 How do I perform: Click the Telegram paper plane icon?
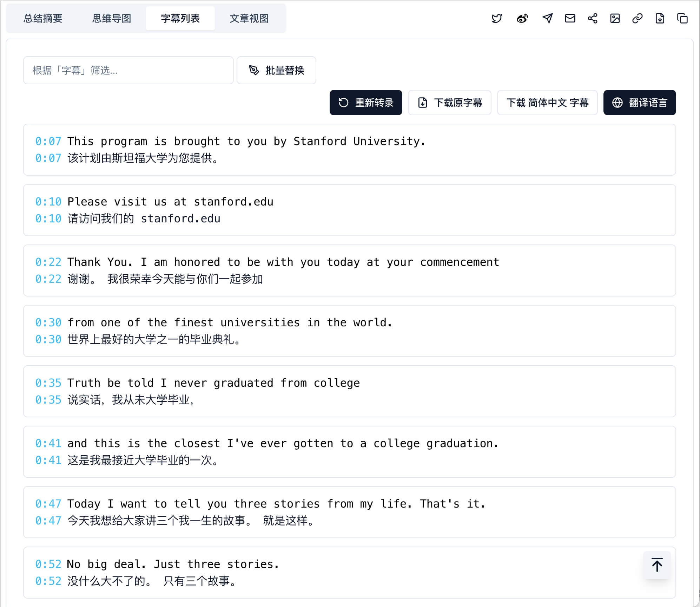click(x=547, y=18)
